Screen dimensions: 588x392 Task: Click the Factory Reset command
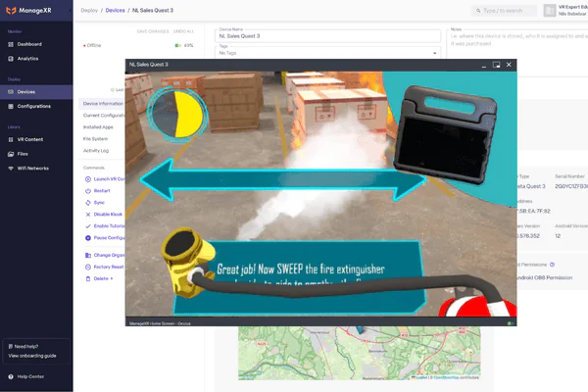(109, 268)
